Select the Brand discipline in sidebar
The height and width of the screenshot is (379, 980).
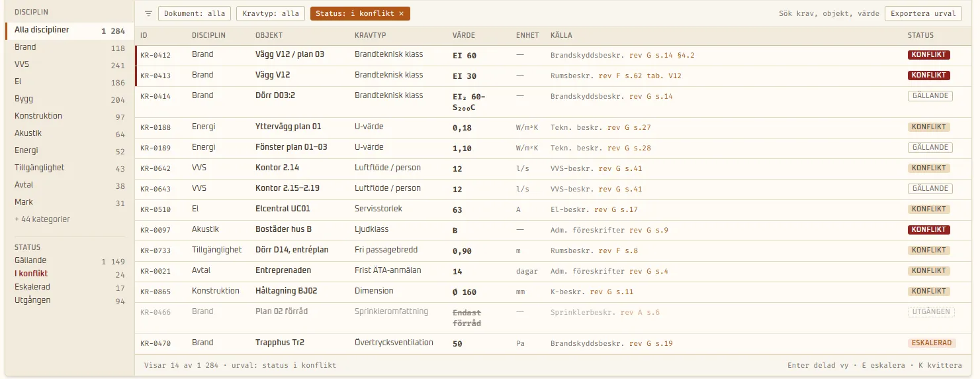click(70, 48)
